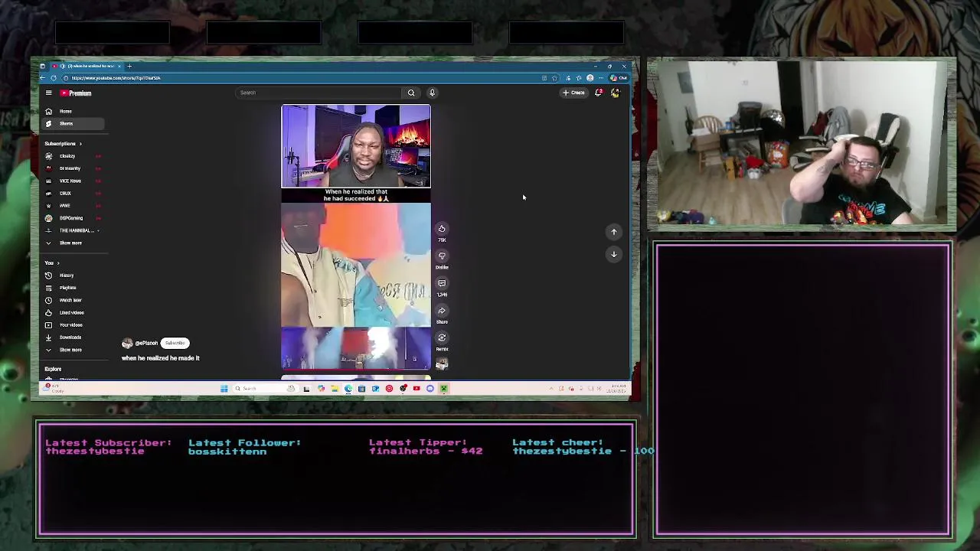
Task: Open the YouTube hamburger guide menu
Action: point(48,93)
